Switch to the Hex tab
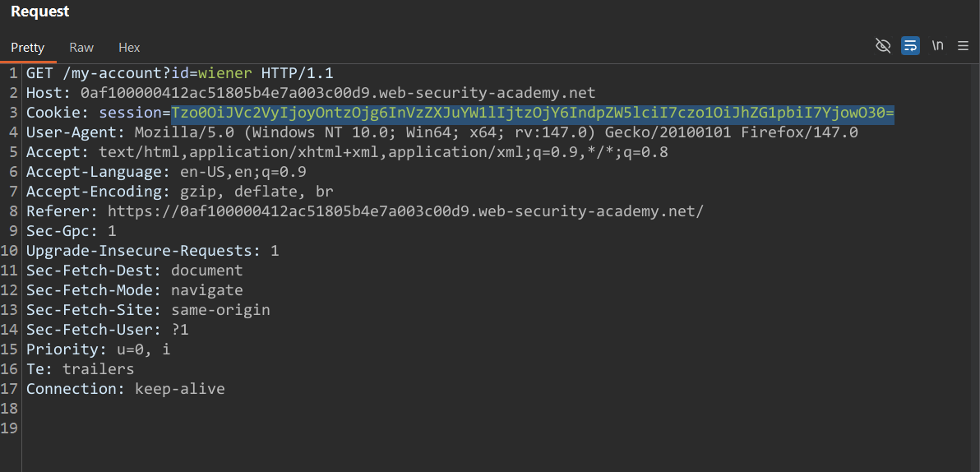This screenshot has height=472, width=980. (x=129, y=48)
